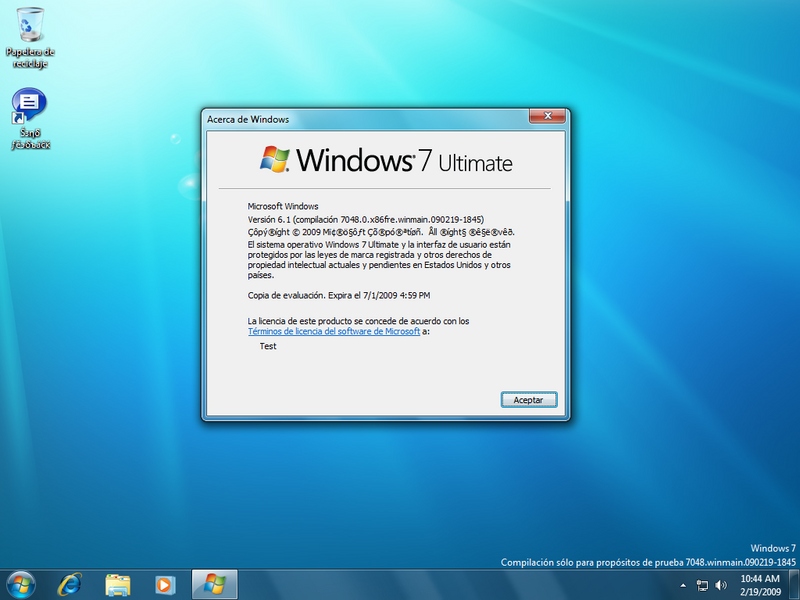Click the Acerca de Windows title bar
800x600 pixels.
click(365, 119)
